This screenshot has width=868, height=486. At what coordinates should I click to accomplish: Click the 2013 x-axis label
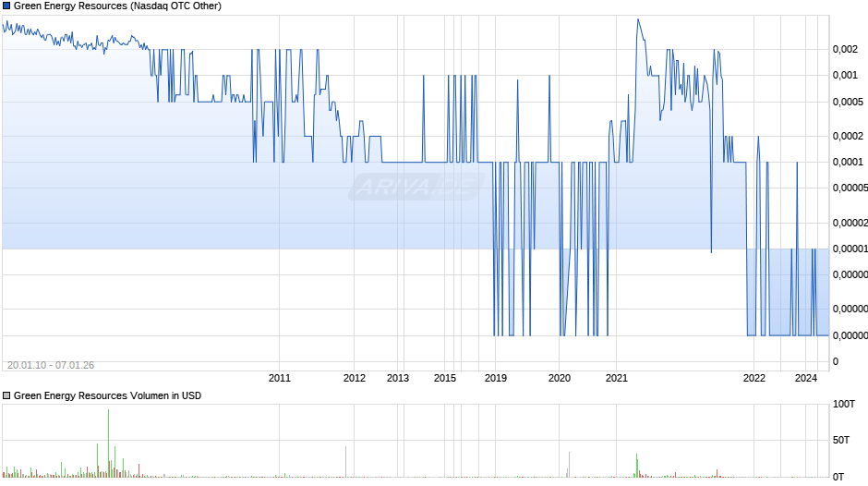[397, 378]
